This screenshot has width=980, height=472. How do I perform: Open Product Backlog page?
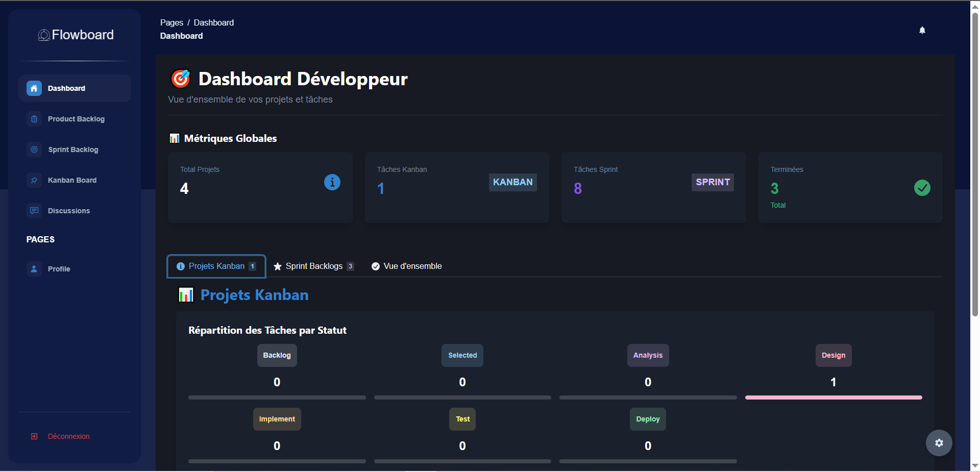click(75, 119)
